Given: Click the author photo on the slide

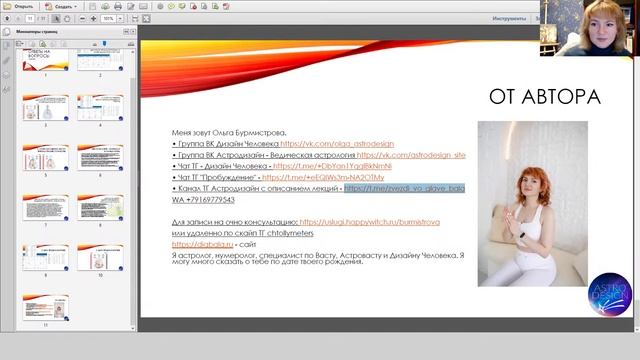Looking at the screenshot, I should 533,204.
